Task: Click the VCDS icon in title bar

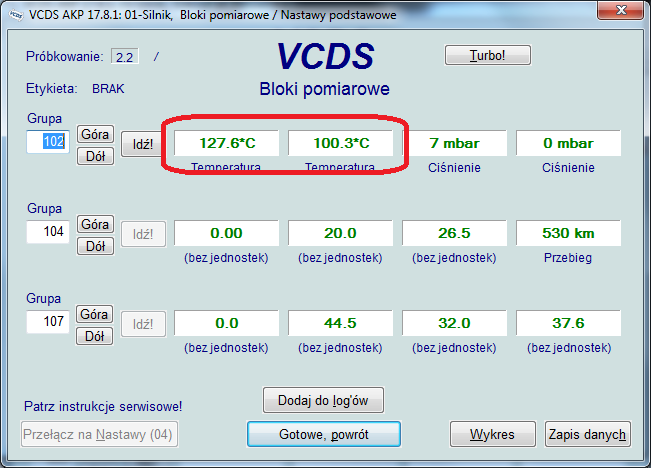Action: [16, 15]
